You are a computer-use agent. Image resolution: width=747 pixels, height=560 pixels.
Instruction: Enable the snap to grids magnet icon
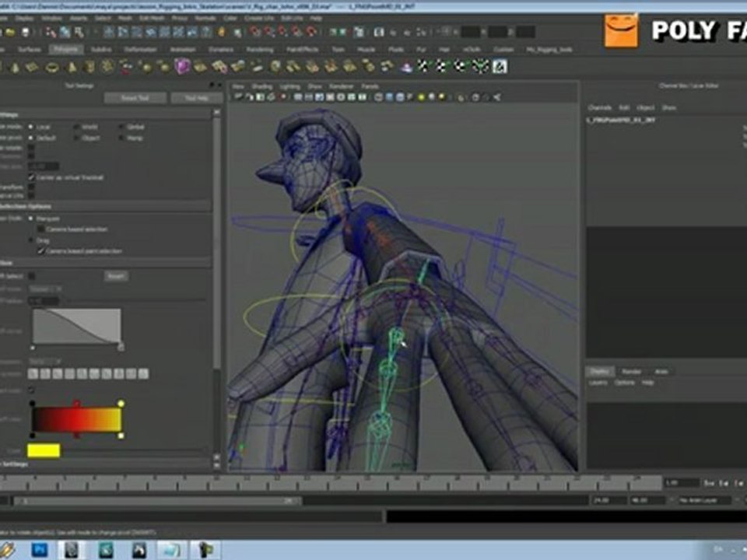pos(256,32)
